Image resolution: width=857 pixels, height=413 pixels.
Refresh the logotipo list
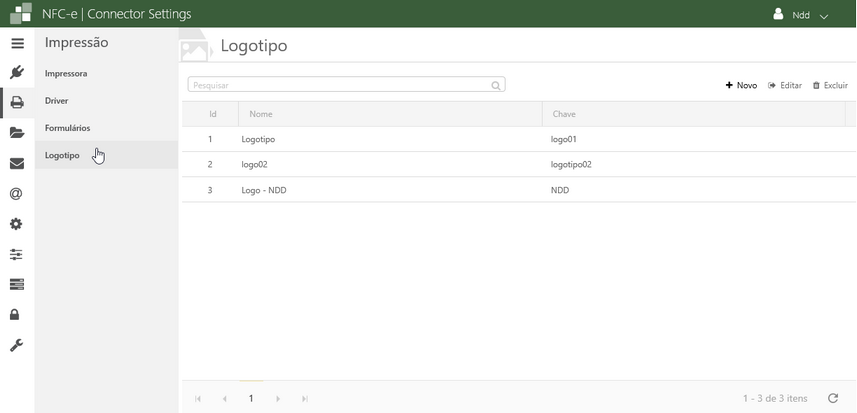(x=832, y=398)
